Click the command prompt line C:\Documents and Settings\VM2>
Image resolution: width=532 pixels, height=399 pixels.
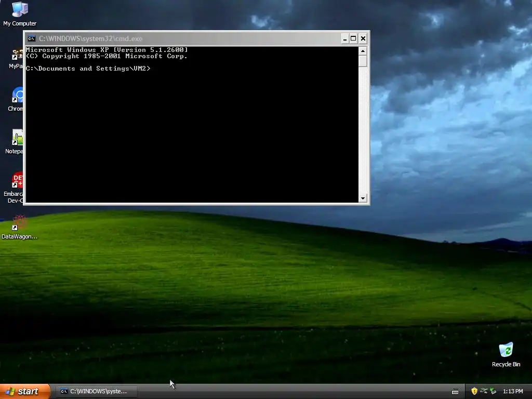coord(88,69)
